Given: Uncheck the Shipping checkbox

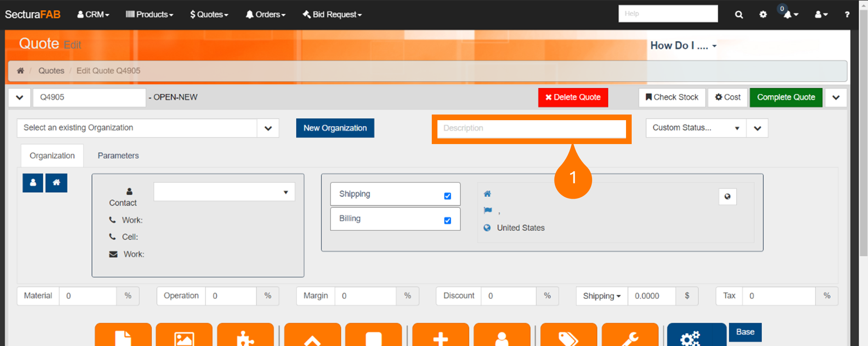Looking at the screenshot, I should pos(447,196).
